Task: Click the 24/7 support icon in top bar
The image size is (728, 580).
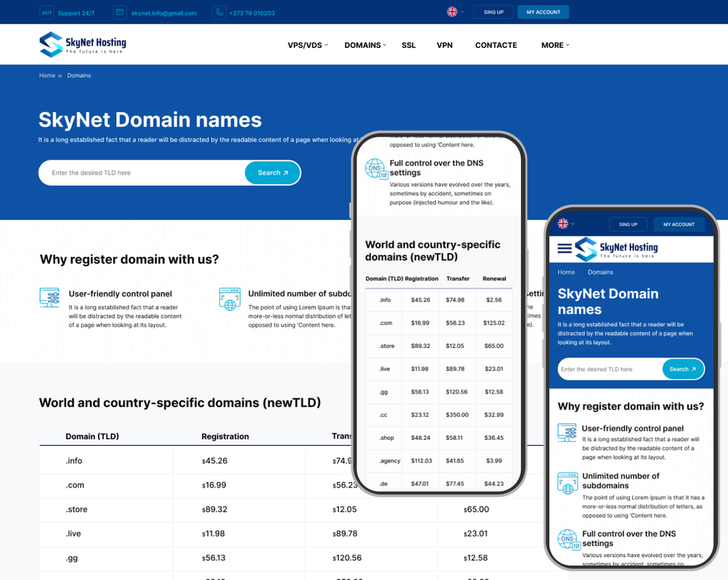Action: pyautogui.click(x=46, y=12)
